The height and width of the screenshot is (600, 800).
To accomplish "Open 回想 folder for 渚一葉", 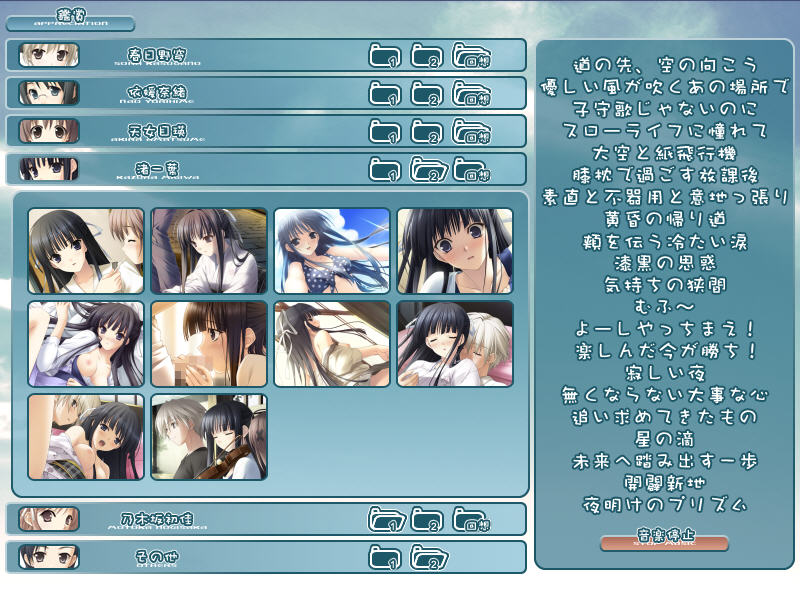I will coord(471,169).
